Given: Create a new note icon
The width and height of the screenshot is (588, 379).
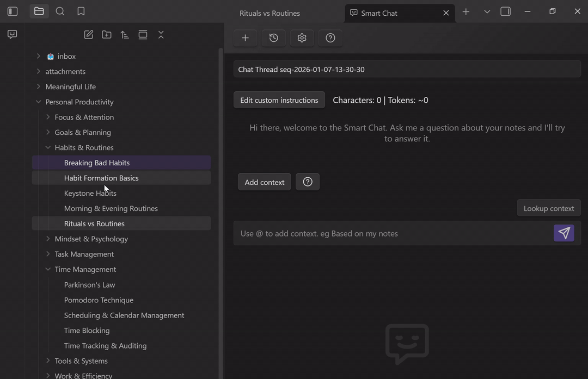Looking at the screenshot, I should (x=88, y=35).
